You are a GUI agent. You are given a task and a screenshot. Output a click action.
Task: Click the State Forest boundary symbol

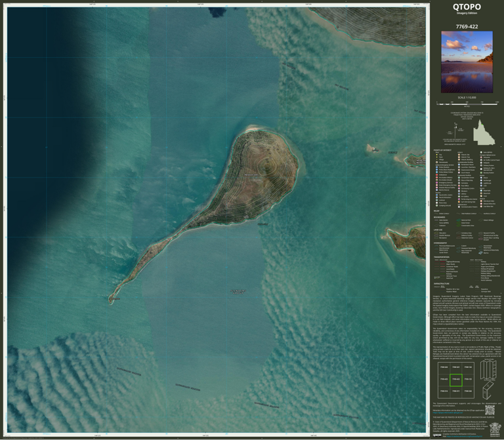pyautogui.click(x=459, y=223)
